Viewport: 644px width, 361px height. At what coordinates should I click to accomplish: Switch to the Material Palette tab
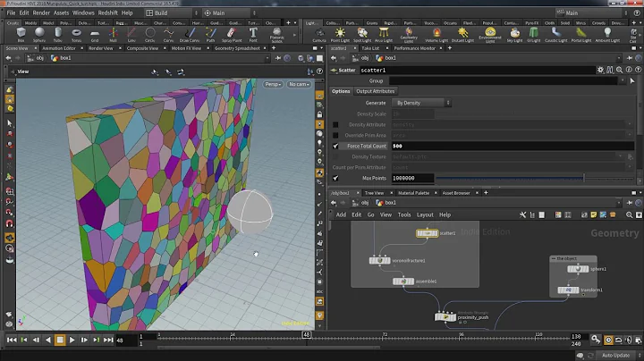(x=413, y=193)
